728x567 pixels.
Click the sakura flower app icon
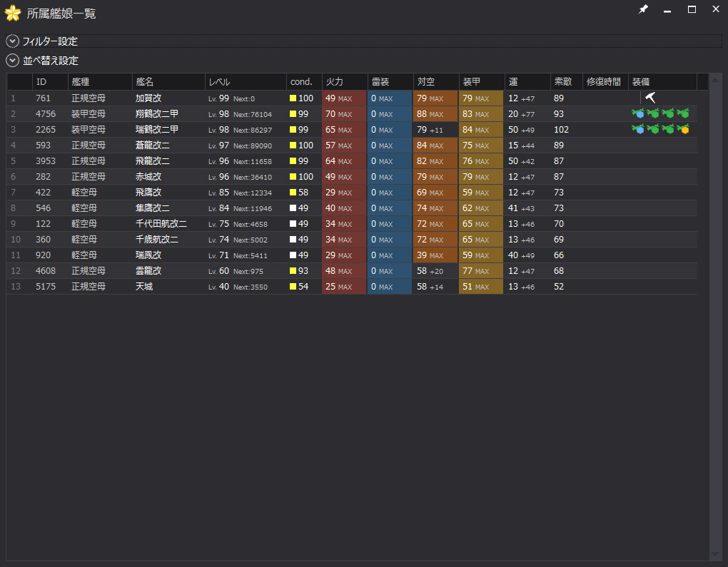click(x=13, y=13)
